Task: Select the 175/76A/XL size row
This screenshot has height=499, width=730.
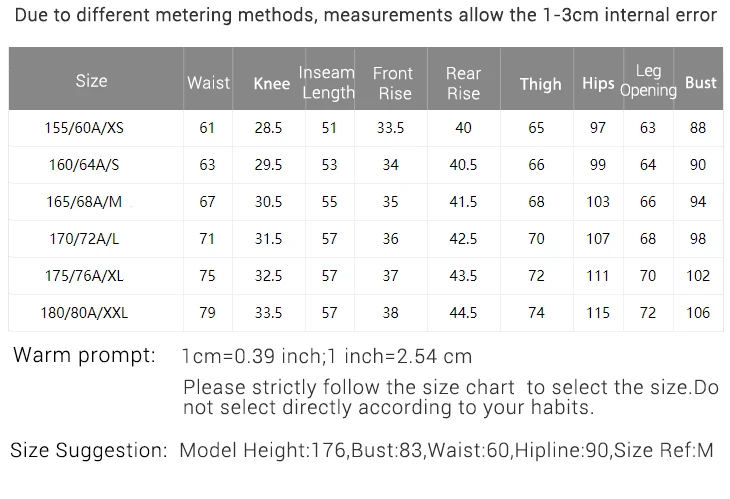Action: pyautogui.click(x=366, y=276)
